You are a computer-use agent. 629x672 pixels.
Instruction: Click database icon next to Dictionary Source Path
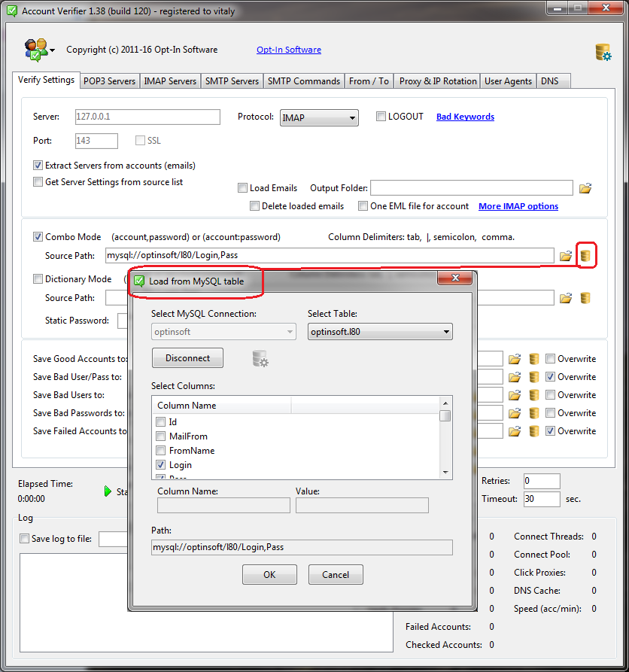pyautogui.click(x=585, y=298)
